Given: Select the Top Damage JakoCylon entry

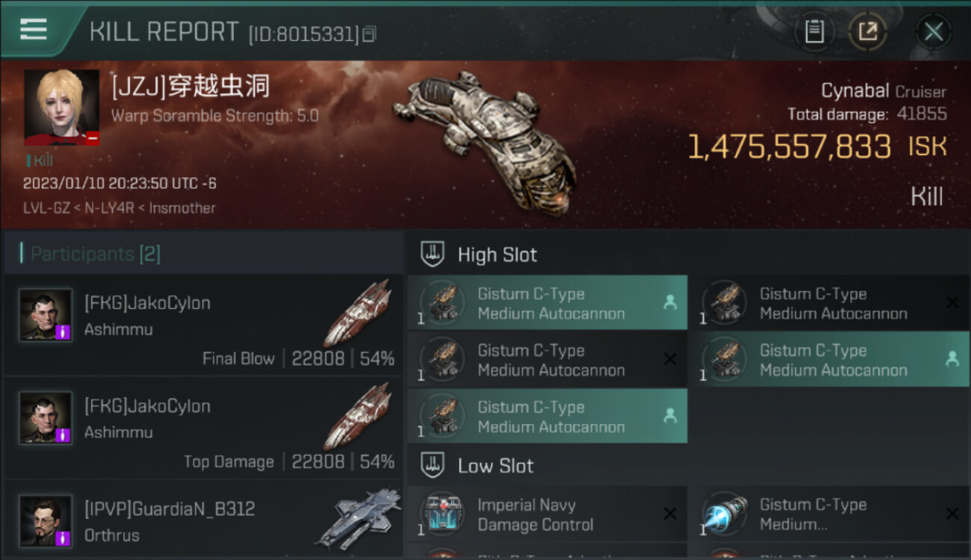Looking at the screenshot, I should point(203,428).
